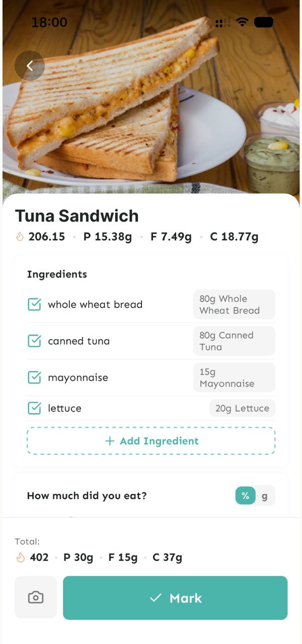Open the 80g Whole Wheat Bread quantity selector
Screen dimensions: 302x644
point(234,304)
